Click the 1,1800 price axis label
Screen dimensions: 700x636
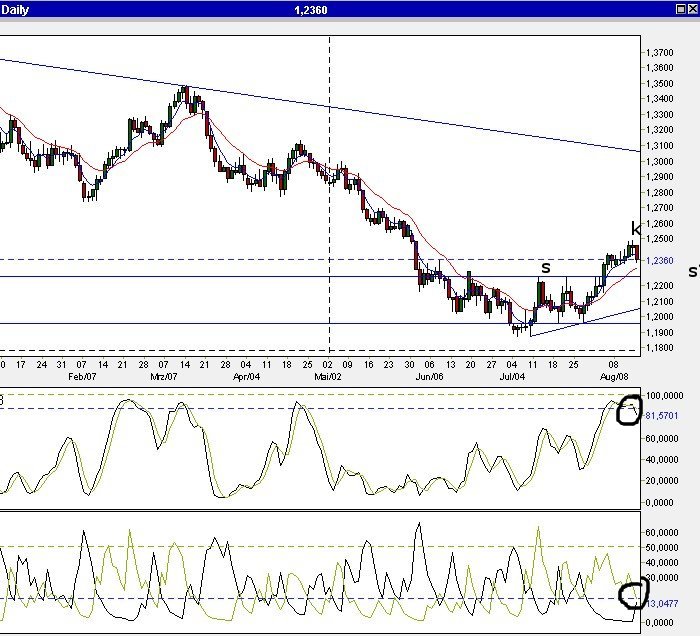(x=659, y=348)
